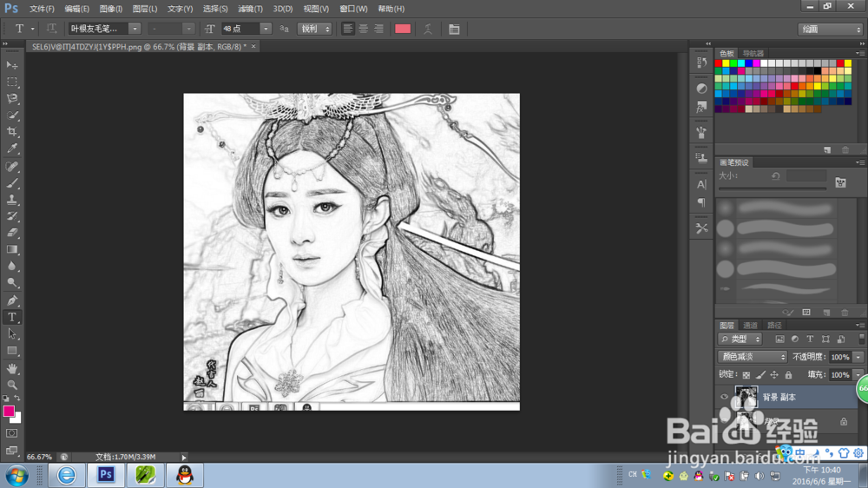Click the foreground color swatch
The image size is (868, 488).
coord(9,411)
